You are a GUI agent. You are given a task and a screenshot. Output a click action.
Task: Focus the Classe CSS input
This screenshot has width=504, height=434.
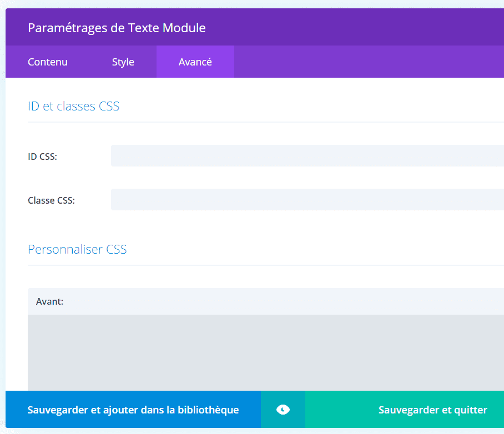coord(305,200)
